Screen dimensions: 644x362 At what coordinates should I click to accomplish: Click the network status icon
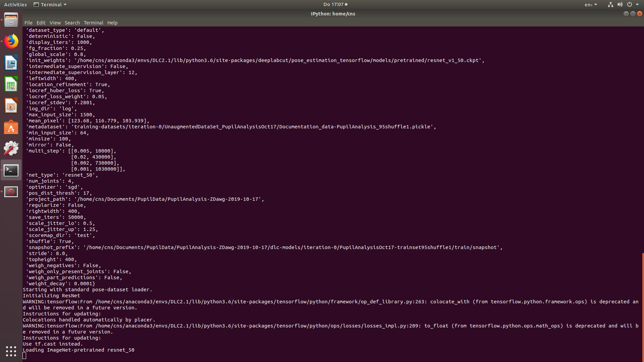[x=610, y=4]
